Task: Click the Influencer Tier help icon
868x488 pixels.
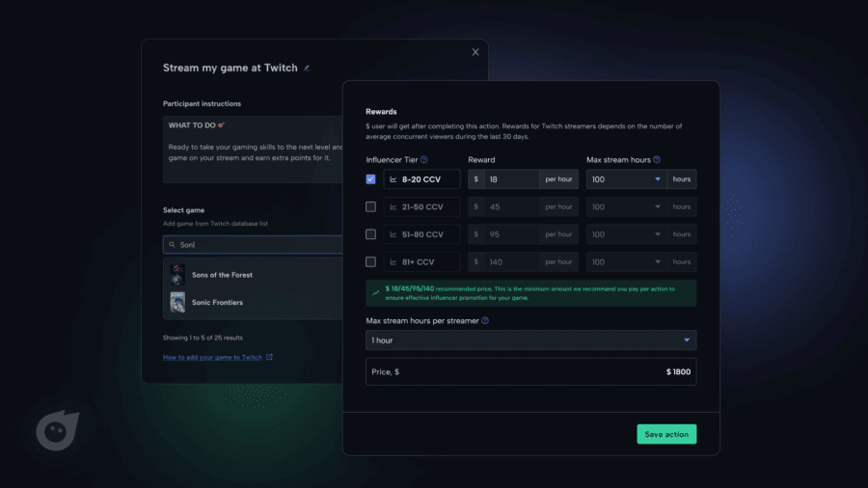Action: click(x=424, y=160)
